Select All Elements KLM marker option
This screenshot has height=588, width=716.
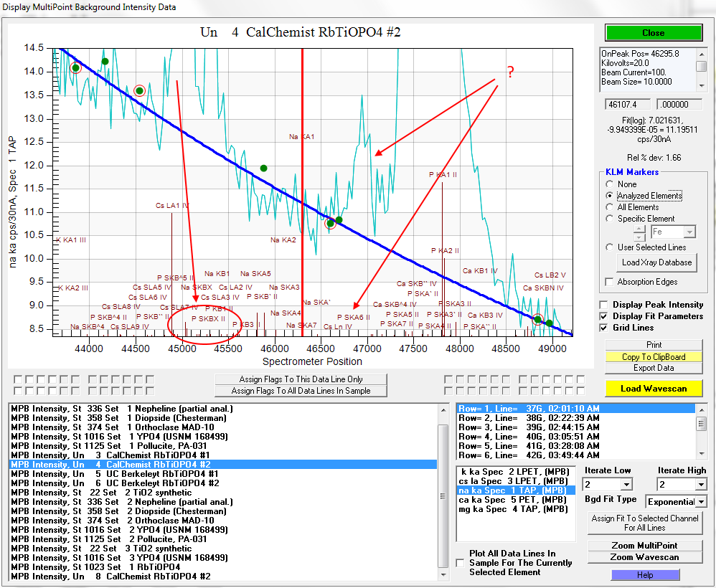tap(610, 207)
